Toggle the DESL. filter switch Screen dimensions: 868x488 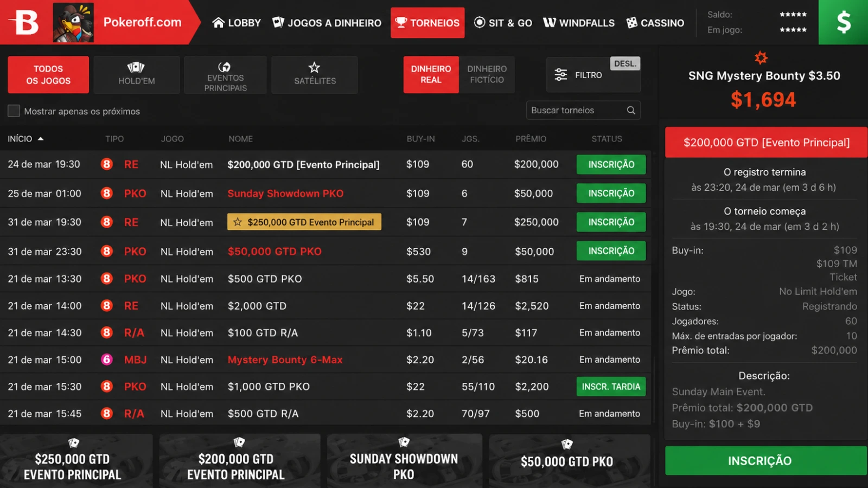tap(625, 63)
